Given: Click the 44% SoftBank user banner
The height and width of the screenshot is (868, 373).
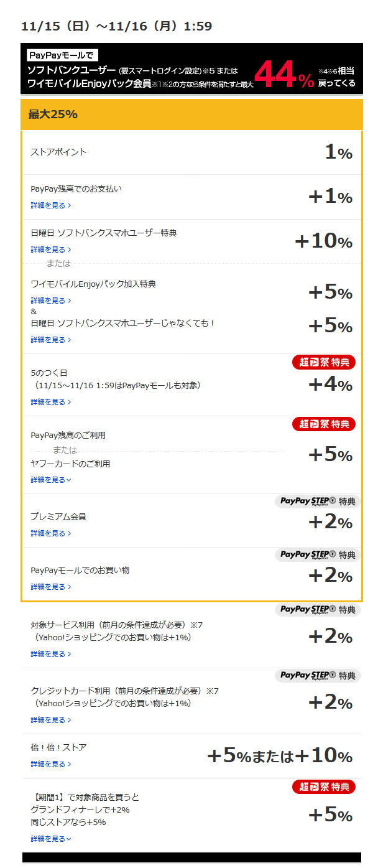Looking at the screenshot, I should 191,68.
